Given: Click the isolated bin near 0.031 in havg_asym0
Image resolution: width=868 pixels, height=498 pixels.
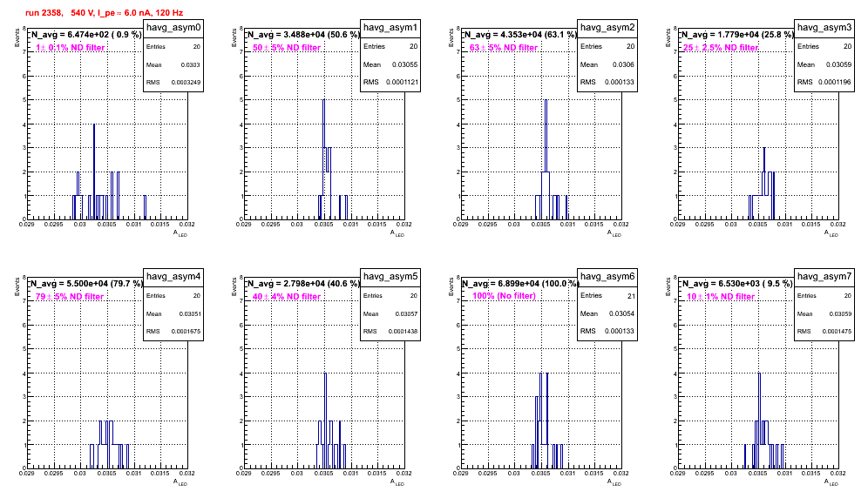Looking at the screenshot, I should pyautogui.click(x=145, y=207).
